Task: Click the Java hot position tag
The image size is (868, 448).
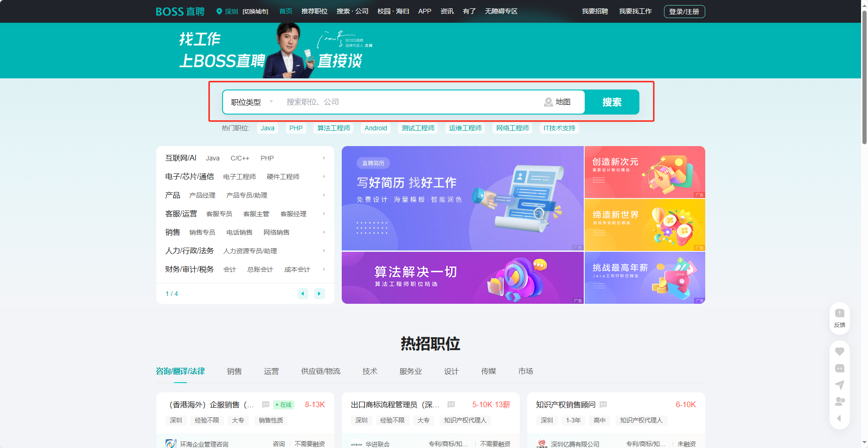Action: (x=268, y=128)
